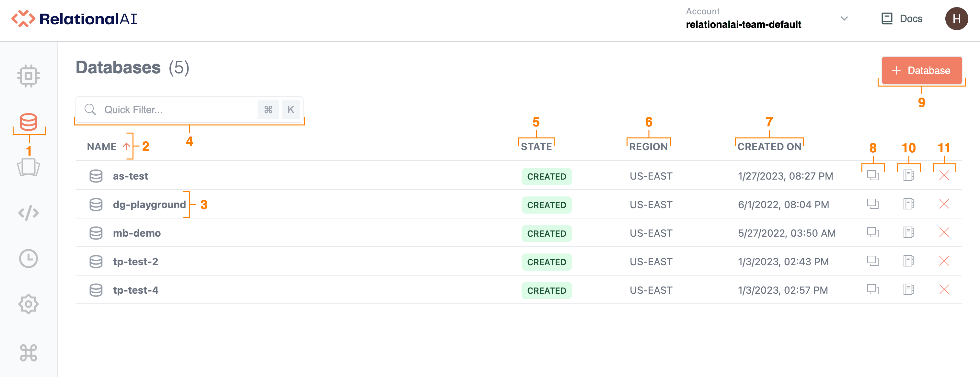
Task: Click the command key icon in sidebar
Action: click(x=29, y=353)
